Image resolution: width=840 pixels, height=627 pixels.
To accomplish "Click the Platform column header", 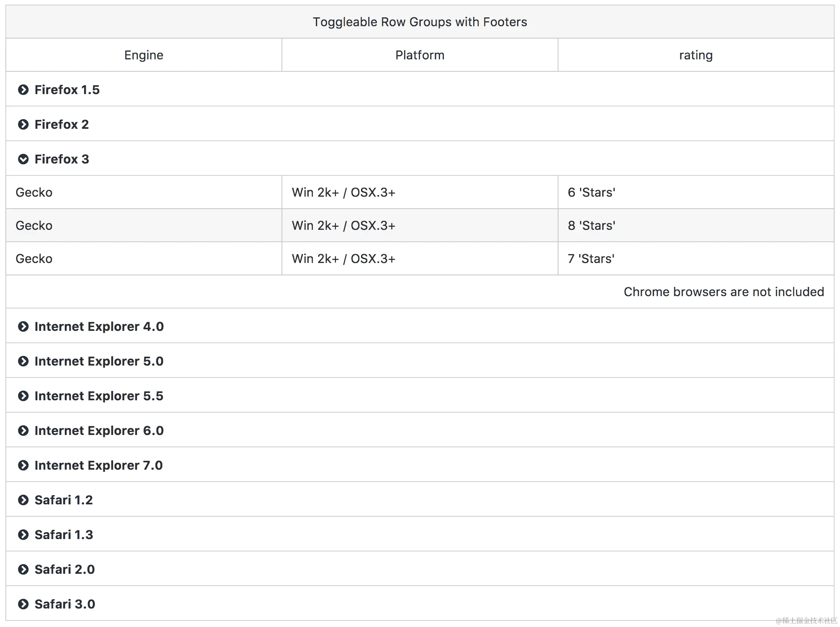I will click(x=420, y=55).
